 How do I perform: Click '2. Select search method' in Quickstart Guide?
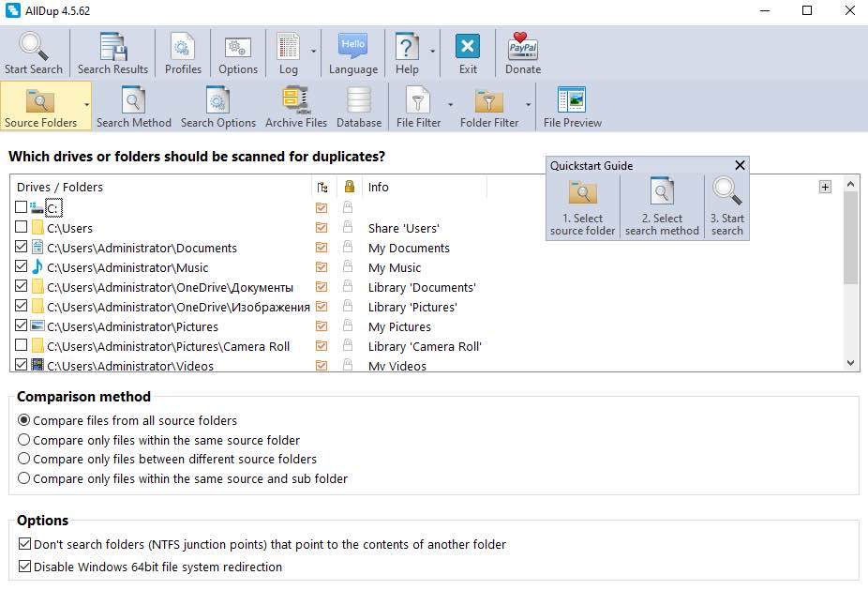point(662,207)
